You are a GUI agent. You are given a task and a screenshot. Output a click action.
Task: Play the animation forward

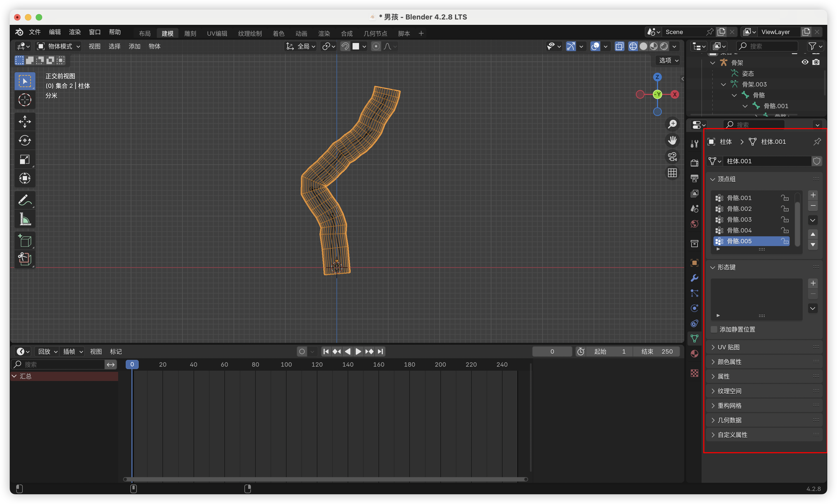coord(358,352)
